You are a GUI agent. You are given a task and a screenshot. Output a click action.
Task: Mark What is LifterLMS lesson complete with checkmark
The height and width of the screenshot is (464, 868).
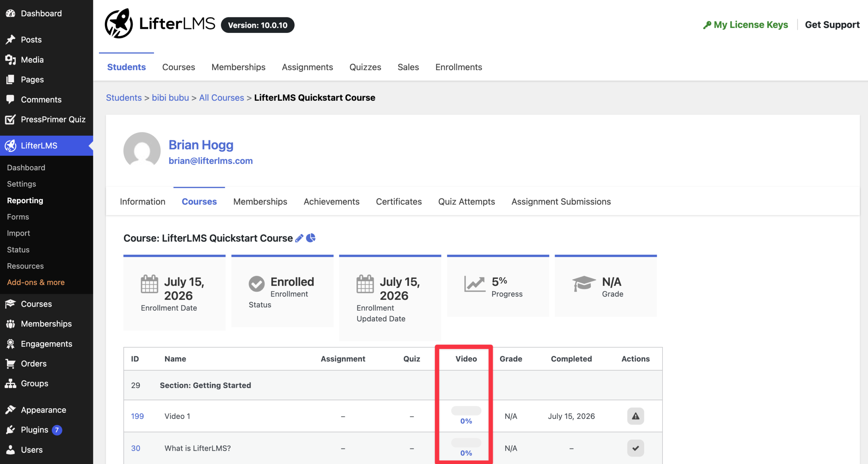635,448
